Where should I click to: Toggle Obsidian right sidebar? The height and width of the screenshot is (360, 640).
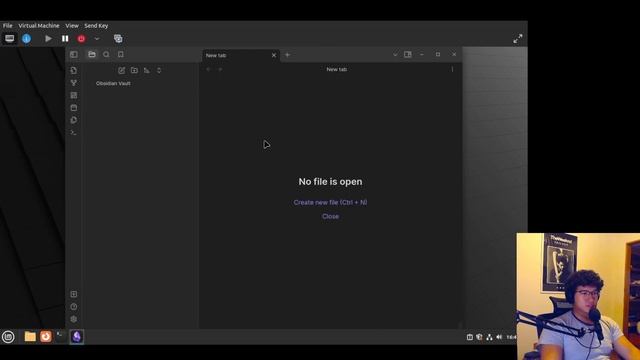coord(408,54)
